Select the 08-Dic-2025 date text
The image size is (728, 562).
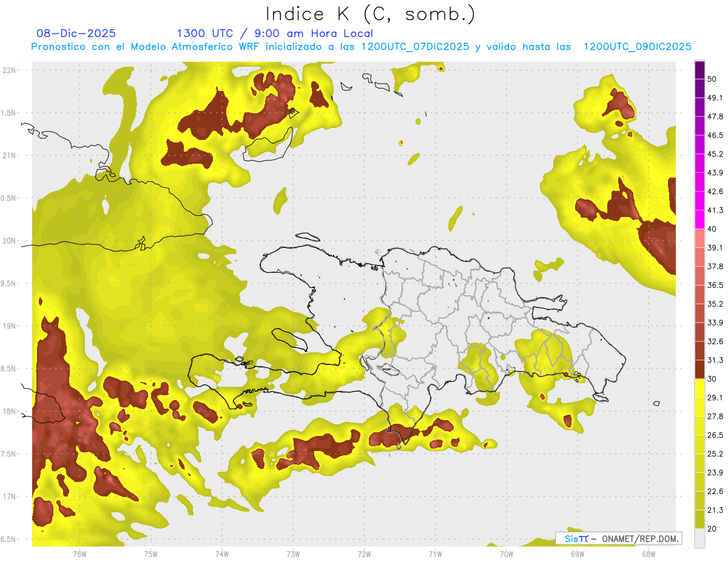76,33
